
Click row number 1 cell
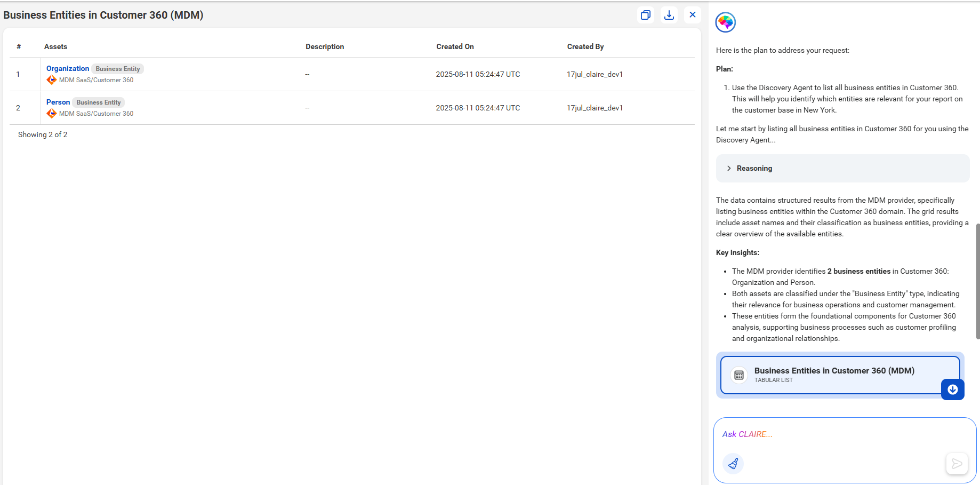click(x=18, y=74)
